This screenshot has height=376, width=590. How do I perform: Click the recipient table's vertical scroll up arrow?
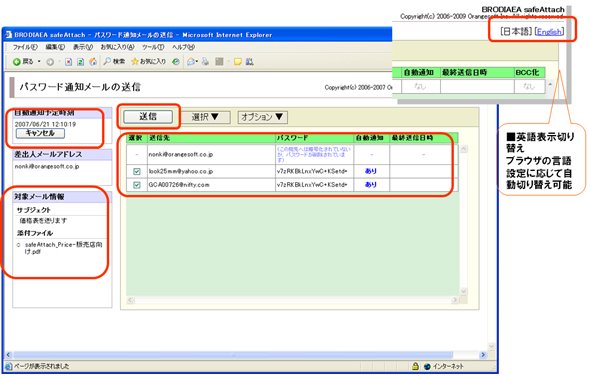[464, 149]
